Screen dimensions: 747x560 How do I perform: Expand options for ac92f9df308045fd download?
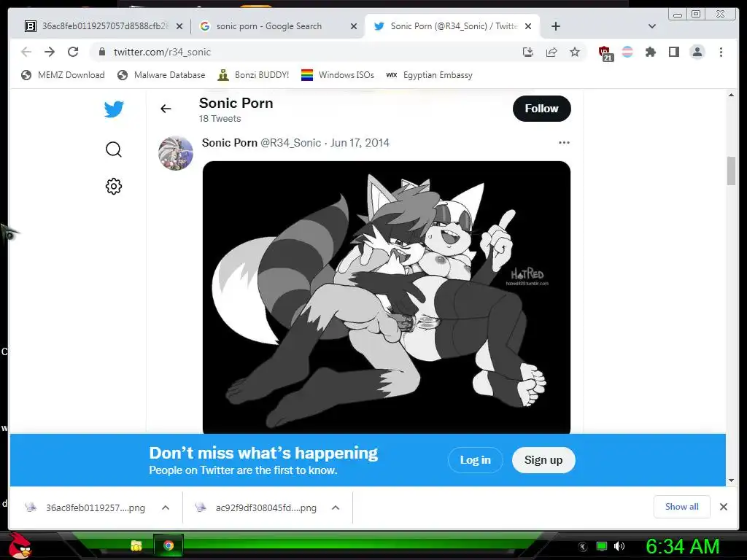(x=336, y=507)
